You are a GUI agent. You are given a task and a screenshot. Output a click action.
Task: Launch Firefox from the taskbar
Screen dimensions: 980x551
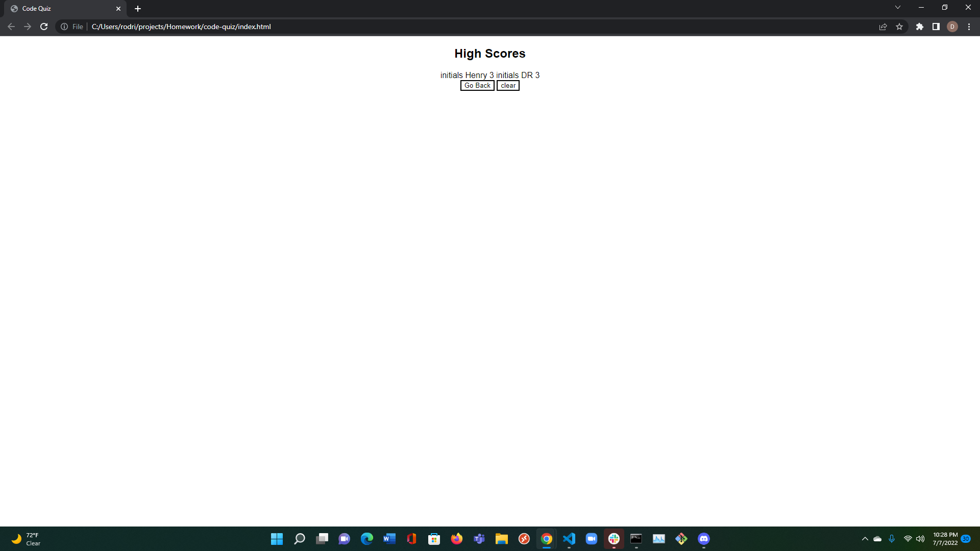(457, 539)
